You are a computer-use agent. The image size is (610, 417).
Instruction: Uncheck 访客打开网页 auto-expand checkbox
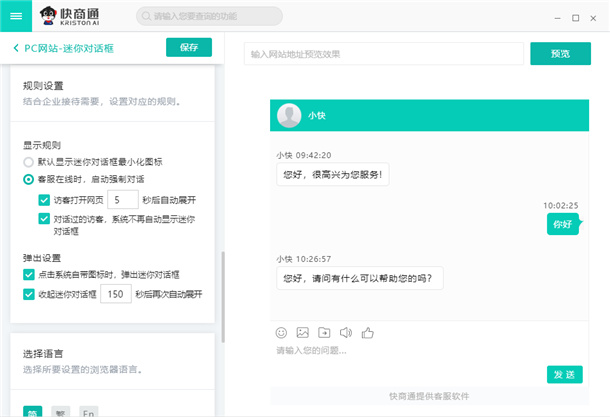[x=44, y=199]
